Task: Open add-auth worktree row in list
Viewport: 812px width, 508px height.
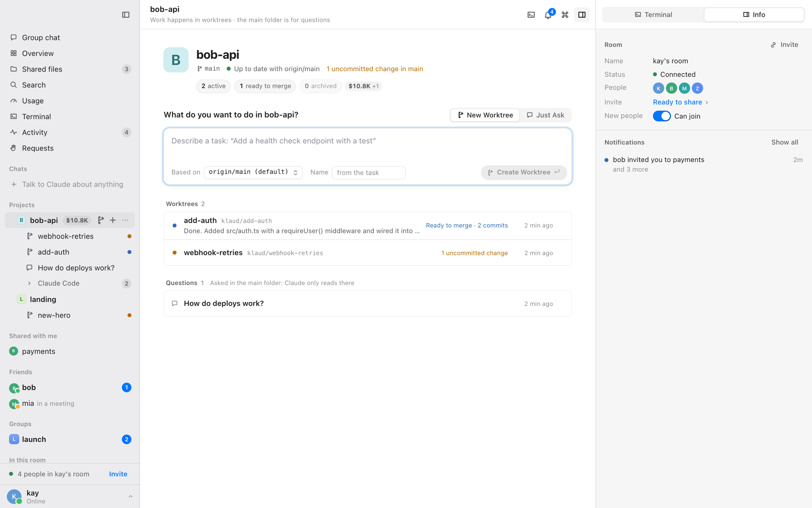Action: point(367,226)
